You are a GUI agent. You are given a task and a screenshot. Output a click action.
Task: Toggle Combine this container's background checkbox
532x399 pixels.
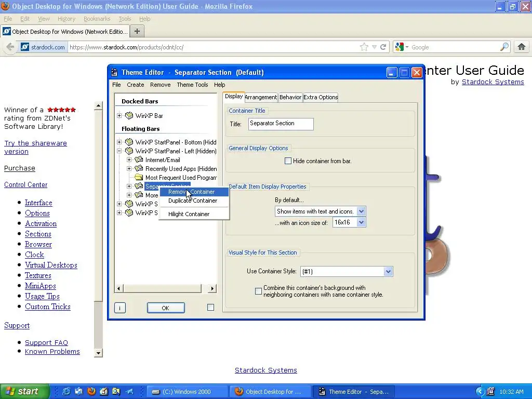259,291
